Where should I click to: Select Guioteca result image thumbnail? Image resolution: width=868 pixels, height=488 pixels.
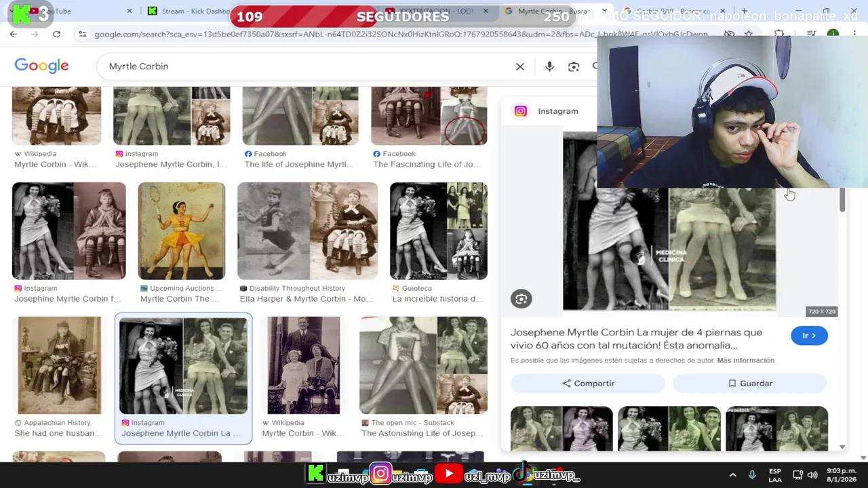click(x=439, y=230)
